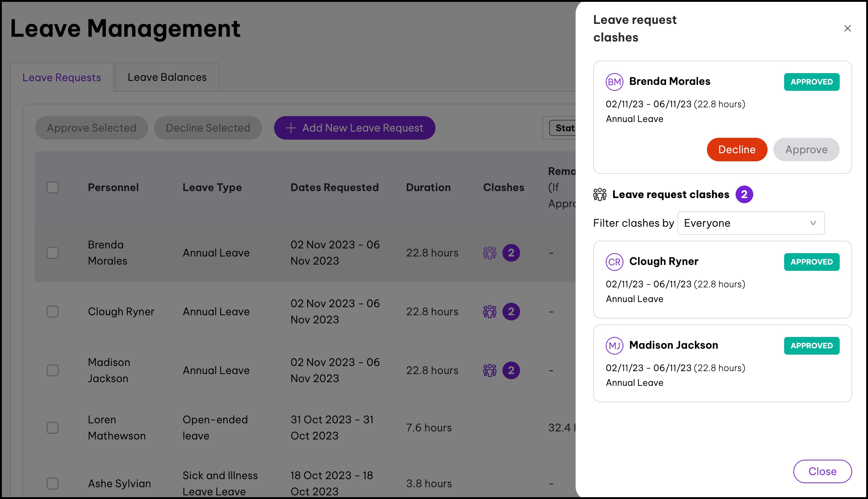
Task: Click clashes people icon in Clough Ryner row
Action: tap(490, 312)
